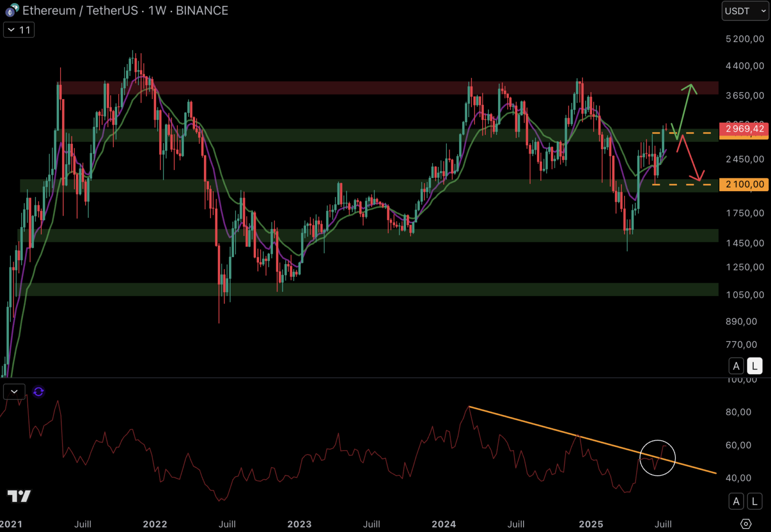Click the 2022 time axis label
The width and height of the screenshot is (771, 532).
point(155,524)
